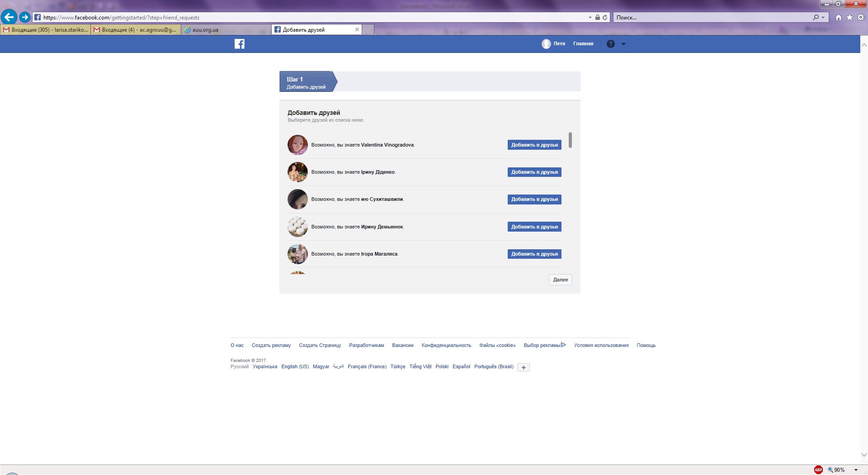Image resolution: width=868 pixels, height=475 pixels.
Task: Open Ігора Магаляса profile photo
Action: point(297,254)
